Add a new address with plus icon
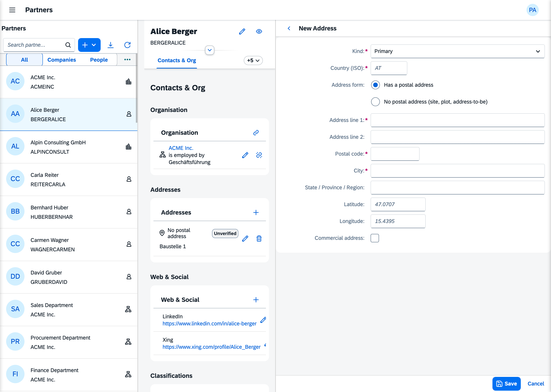The image size is (551, 392). (x=256, y=212)
